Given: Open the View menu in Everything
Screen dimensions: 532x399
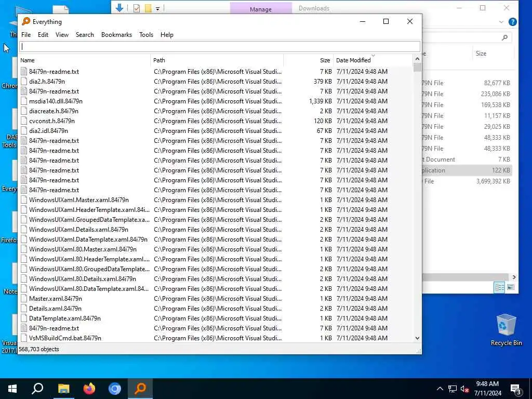Looking at the screenshot, I should click(x=62, y=35).
